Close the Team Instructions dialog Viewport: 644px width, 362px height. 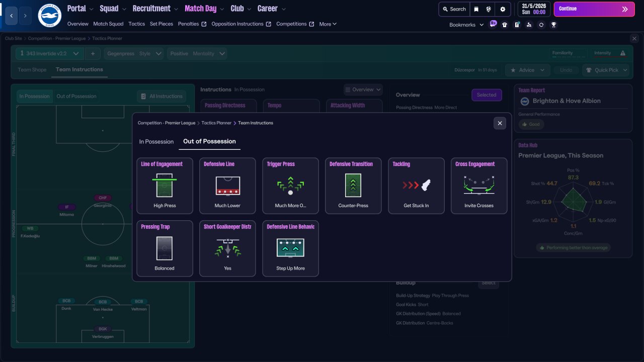coord(500,123)
